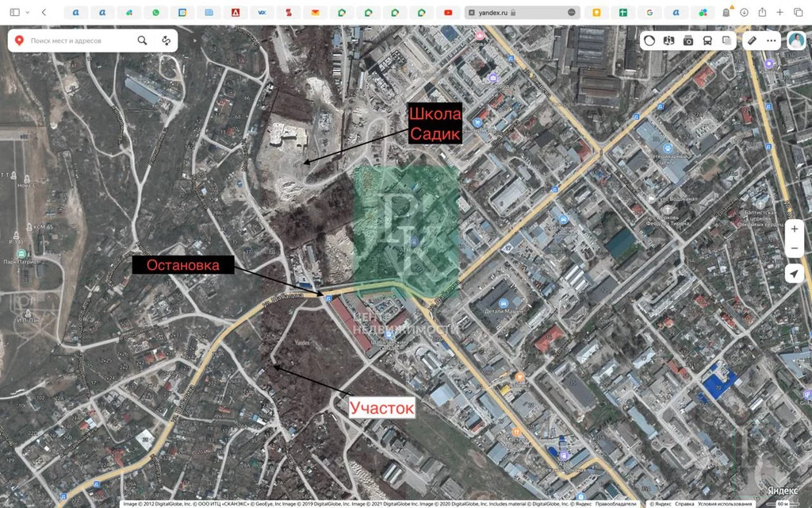Select the ruler distance tool
812x508 pixels.
coord(752,40)
